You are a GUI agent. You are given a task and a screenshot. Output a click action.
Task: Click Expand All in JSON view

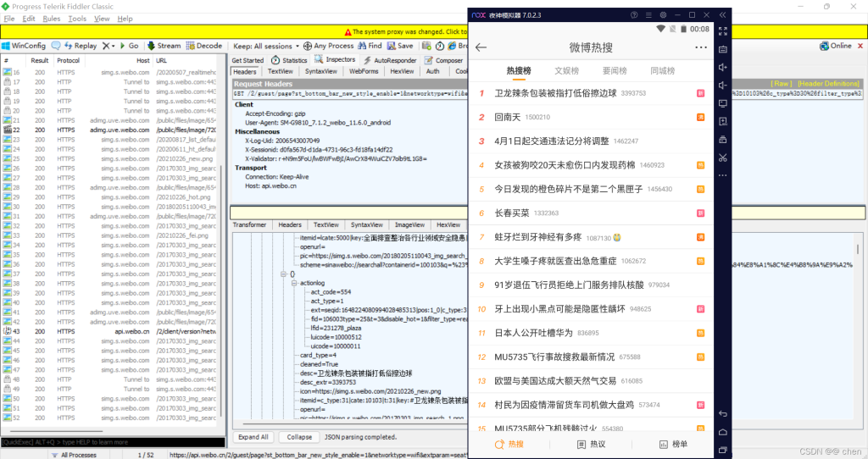point(253,437)
